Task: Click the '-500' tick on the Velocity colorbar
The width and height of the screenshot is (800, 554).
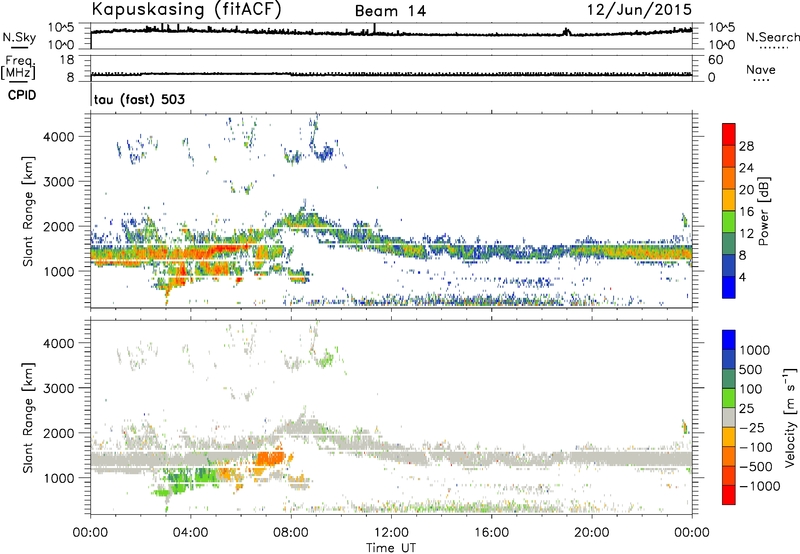Action: click(756, 467)
